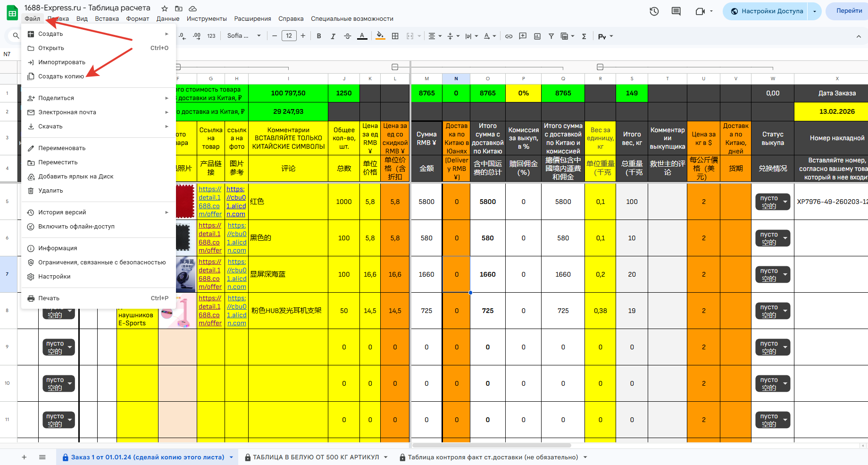This screenshot has width=868, height=465.
Task: Collapse column group above column R
Action: (x=600, y=67)
